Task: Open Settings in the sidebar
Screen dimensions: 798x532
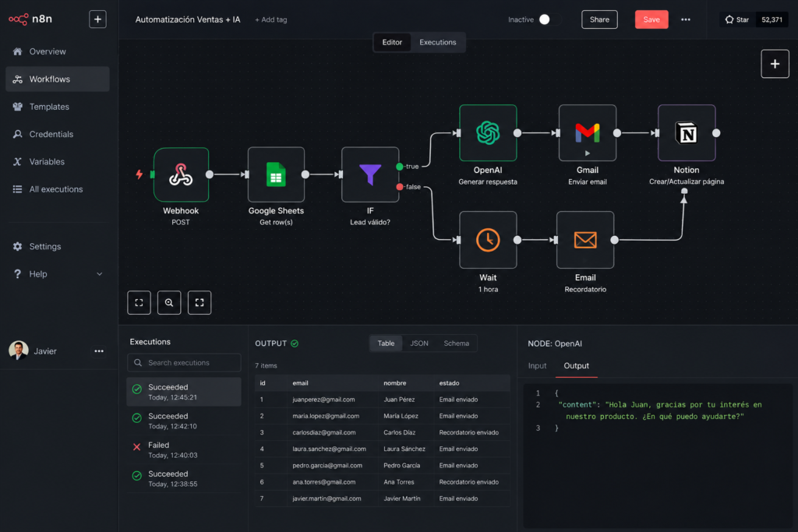Action: pos(44,246)
